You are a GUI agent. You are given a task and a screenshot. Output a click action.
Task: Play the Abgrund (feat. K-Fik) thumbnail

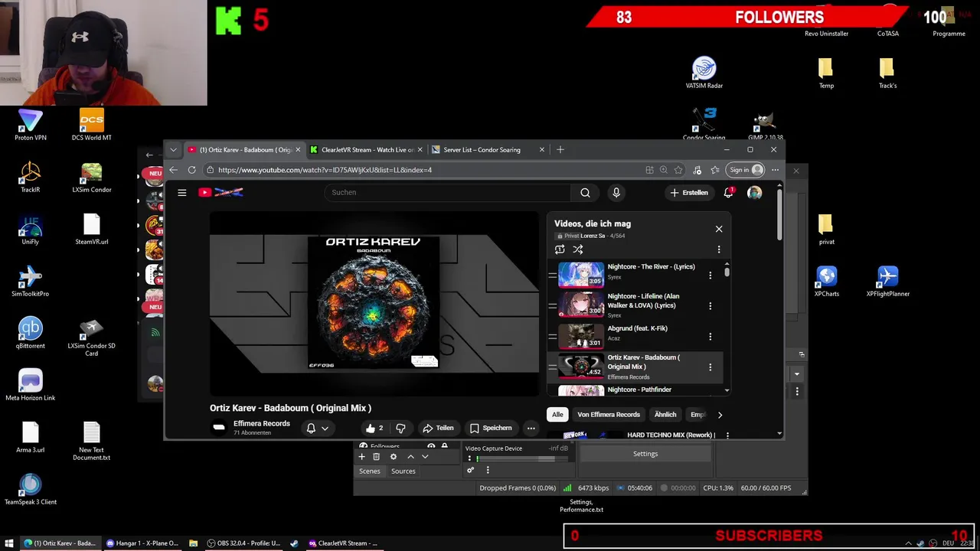coord(581,336)
